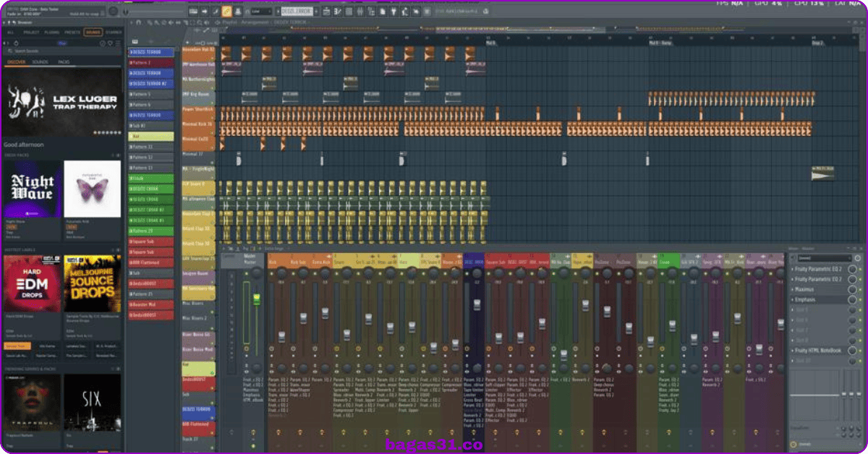Open the playlist view from top toolbar

click(x=326, y=12)
